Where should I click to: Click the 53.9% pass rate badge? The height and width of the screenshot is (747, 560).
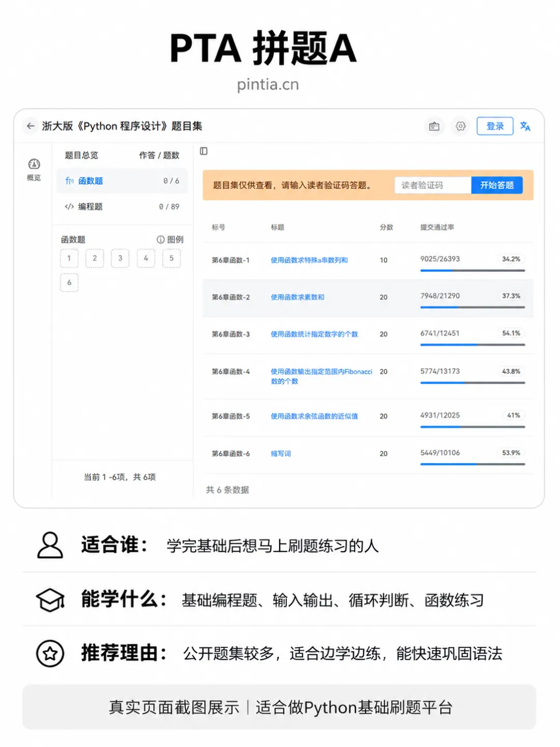click(511, 453)
